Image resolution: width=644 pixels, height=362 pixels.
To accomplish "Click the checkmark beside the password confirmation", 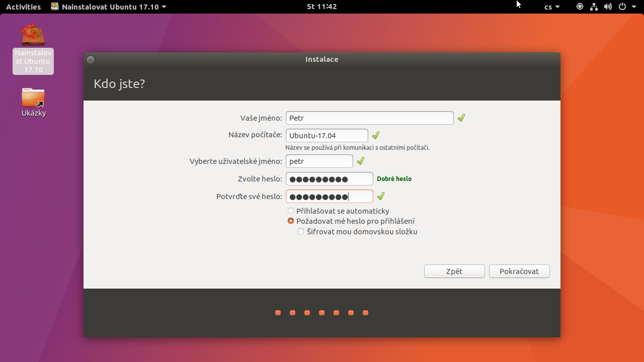I will [381, 196].
